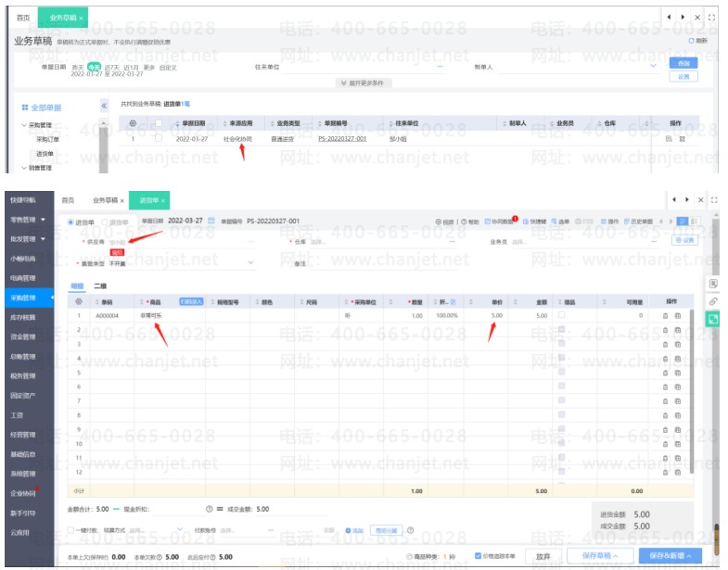Toggle fullscreen in the 进货单 window
This screenshot has width=728, height=570.
coord(714,200)
